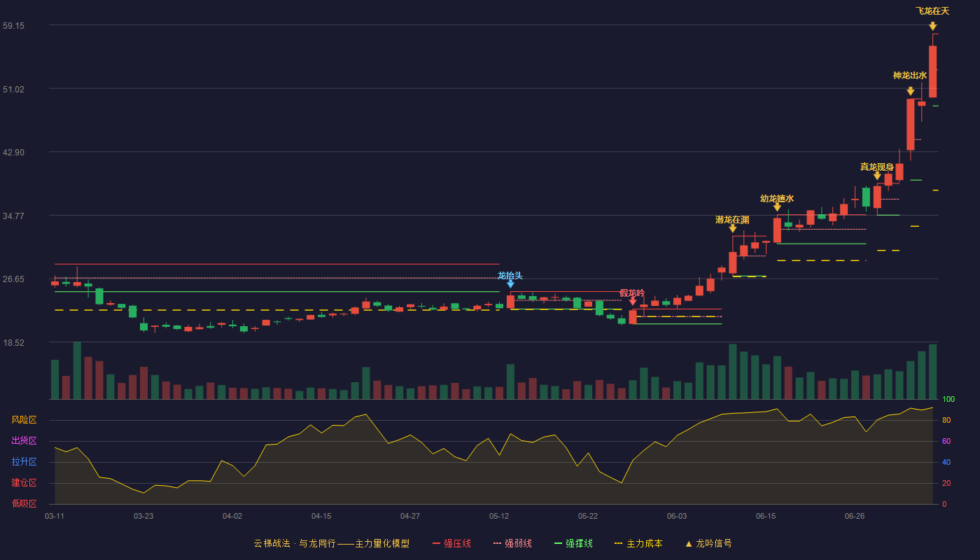Viewport: 980px width, 560px height.
Task: Click the 低吸区 zone label
Action: point(24,504)
